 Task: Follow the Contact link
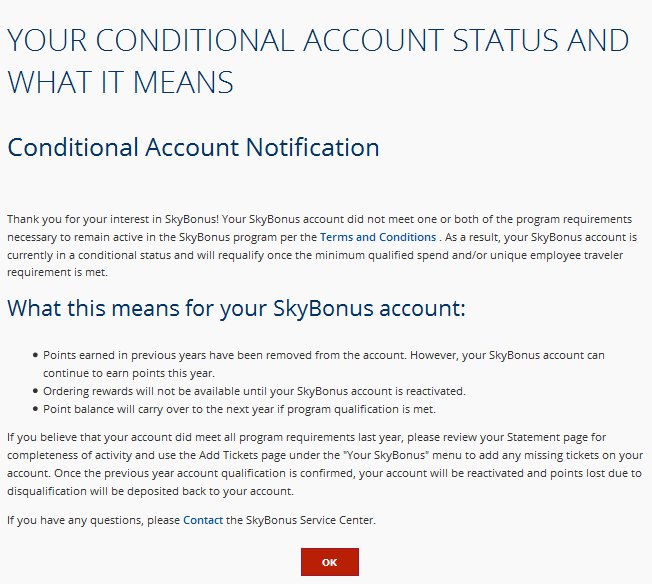point(203,520)
